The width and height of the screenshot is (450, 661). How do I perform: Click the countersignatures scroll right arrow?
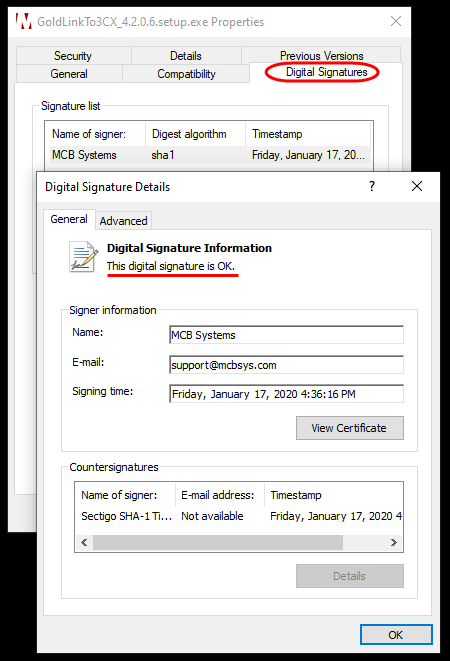point(393,543)
